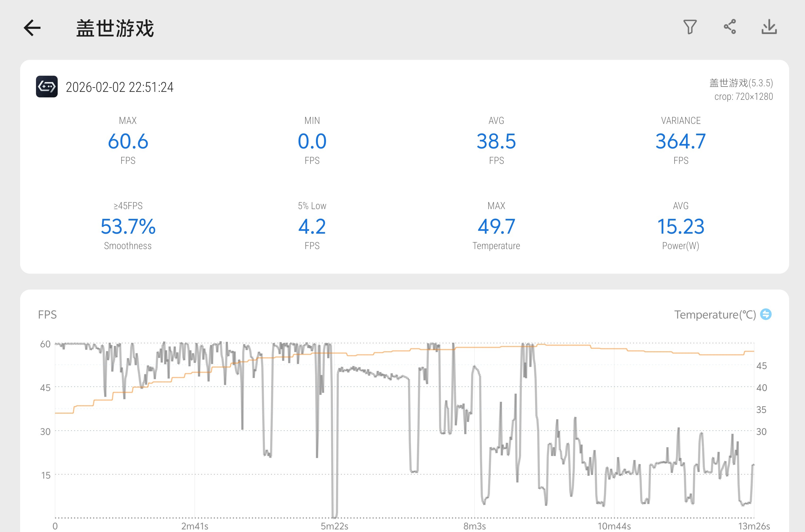Tap the AVG FPS value 38.5

coord(496,141)
